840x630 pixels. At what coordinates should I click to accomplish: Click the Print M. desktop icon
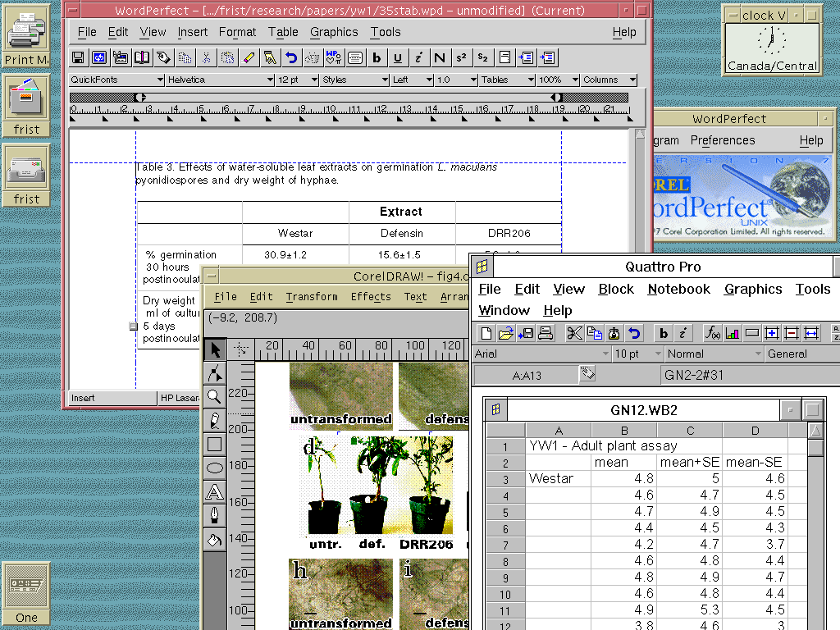click(27, 36)
